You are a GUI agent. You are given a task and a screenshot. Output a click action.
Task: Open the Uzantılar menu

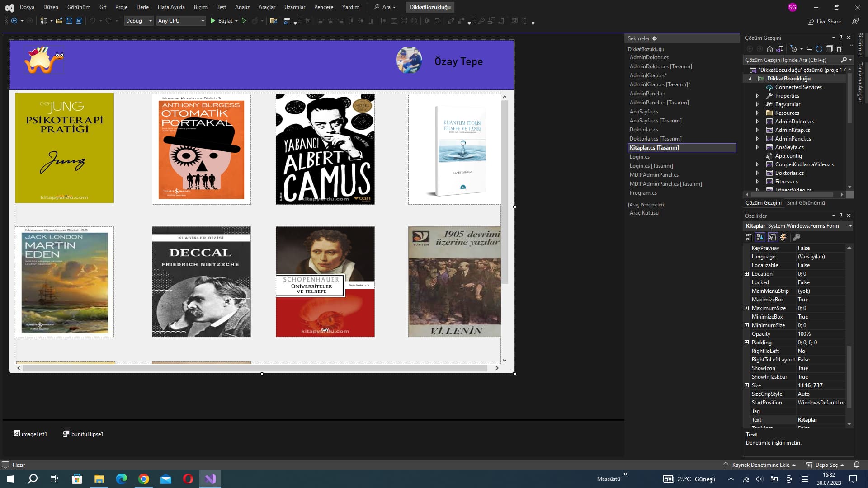tap(295, 7)
